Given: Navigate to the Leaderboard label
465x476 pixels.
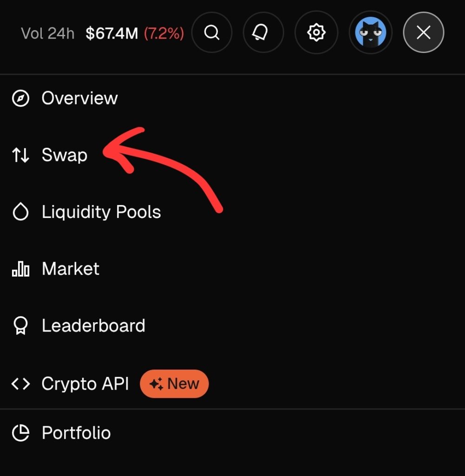Looking at the screenshot, I should (93, 326).
